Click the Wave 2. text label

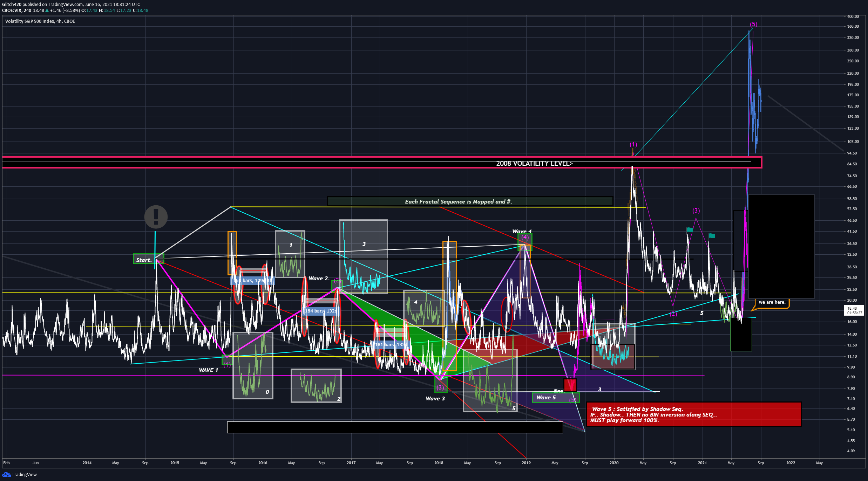(319, 279)
